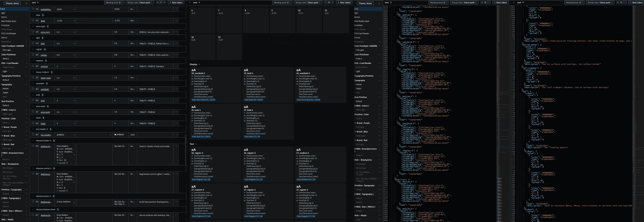
Task: Tick the checkbox on the extra-light row
Action: (33, 32)
